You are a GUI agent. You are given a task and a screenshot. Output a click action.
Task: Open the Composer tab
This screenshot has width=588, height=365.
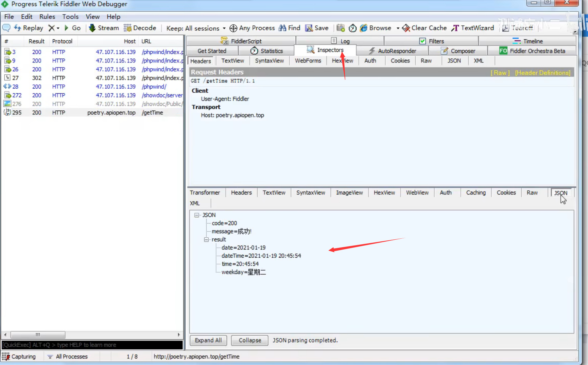pos(458,51)
